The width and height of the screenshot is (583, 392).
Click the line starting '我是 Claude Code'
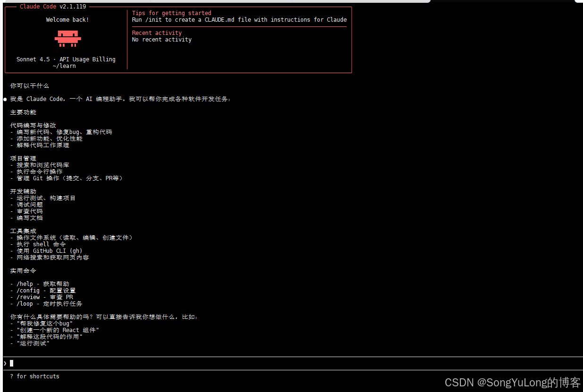[121, 99]
